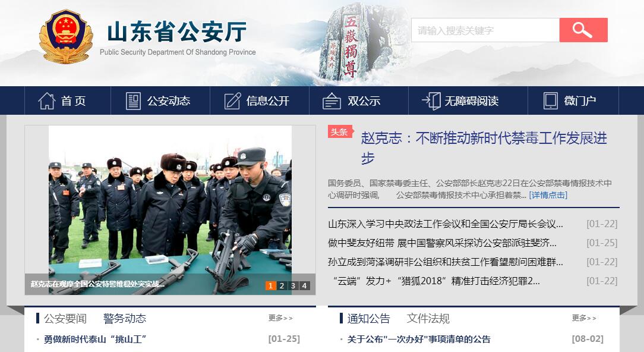Focus the 请输入搜索关键字 search field
The height and width of the screenshot is (352, 644).
[485, 30]
